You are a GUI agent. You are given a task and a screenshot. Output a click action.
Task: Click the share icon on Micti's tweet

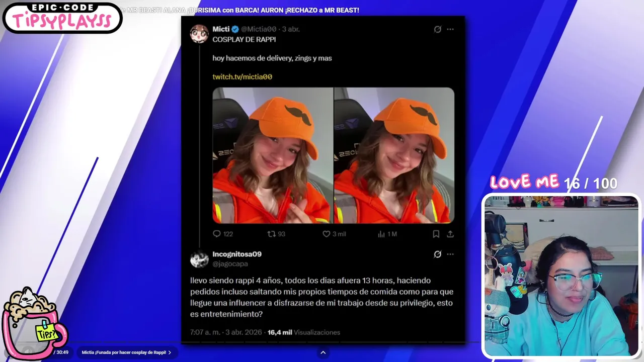[450, 234]
